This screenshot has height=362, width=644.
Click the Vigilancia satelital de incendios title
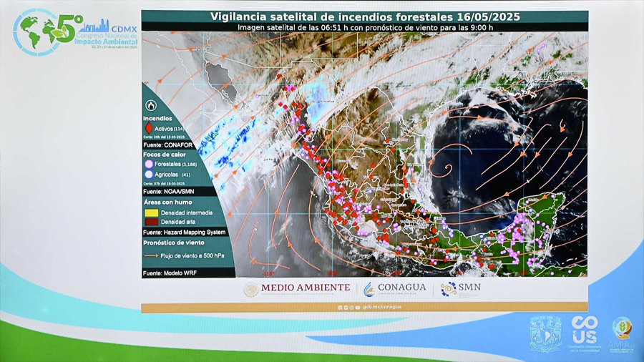[x=365, y=16]
